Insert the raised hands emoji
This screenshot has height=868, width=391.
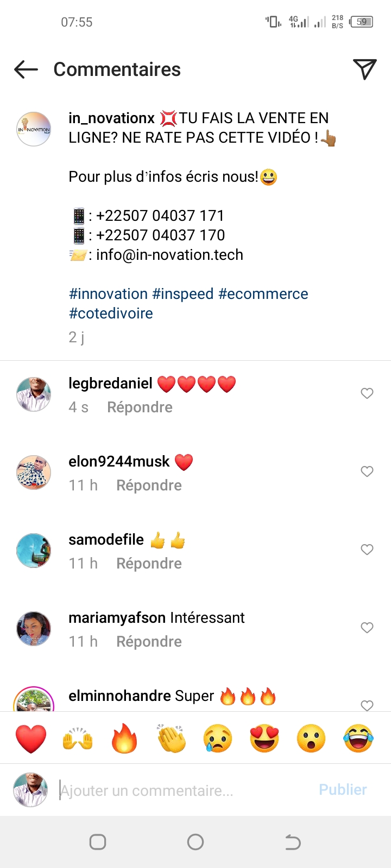[78, 739]
